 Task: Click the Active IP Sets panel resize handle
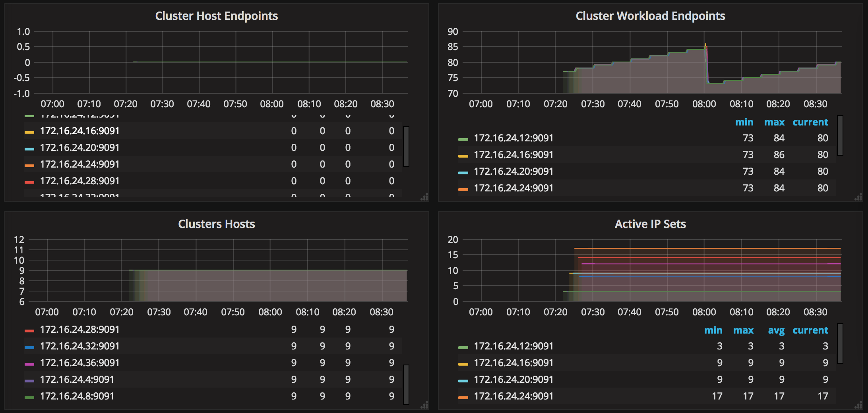[858, 405]
